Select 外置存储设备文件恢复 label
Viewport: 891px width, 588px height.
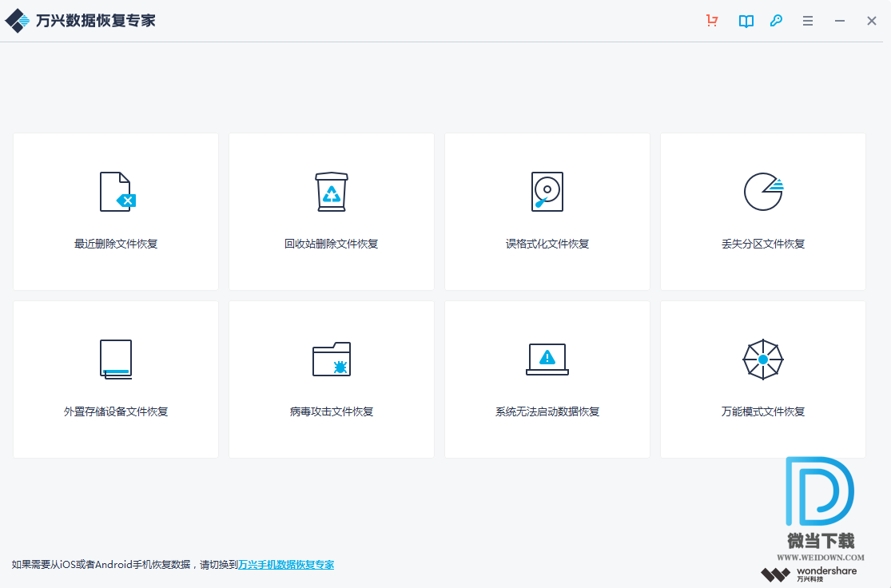point(116,411)
